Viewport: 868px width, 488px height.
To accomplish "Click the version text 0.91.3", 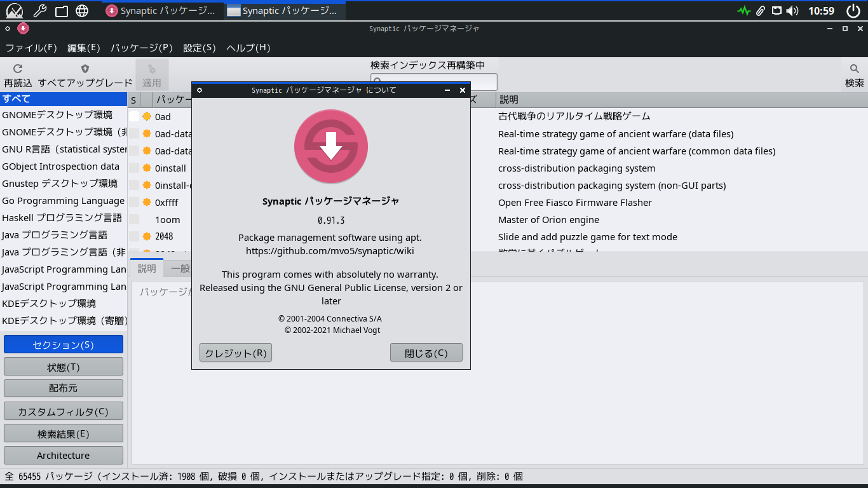I will click(x=331, y=220).
